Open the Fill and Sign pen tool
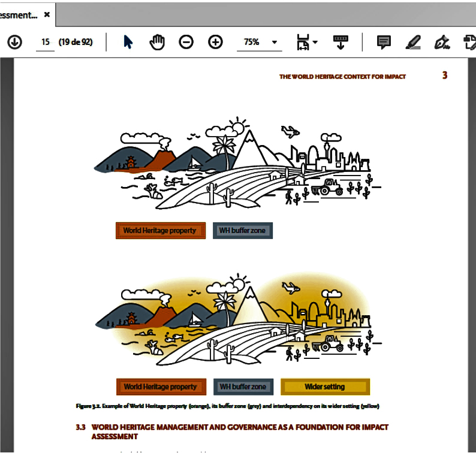 442,42
